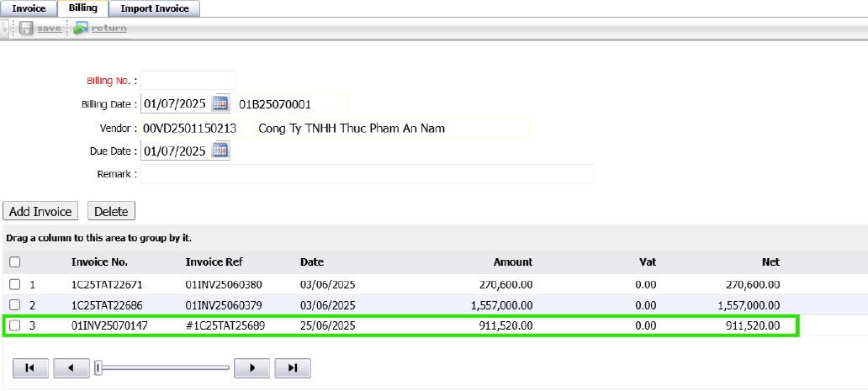Go to last page of invoices
This screenshot has width=868, height=391.
pyautogui.click(x=293, y=368)
